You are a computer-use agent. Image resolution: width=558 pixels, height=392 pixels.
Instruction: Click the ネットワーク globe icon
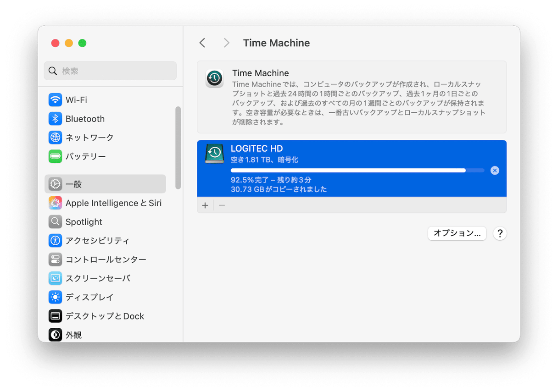56,138
